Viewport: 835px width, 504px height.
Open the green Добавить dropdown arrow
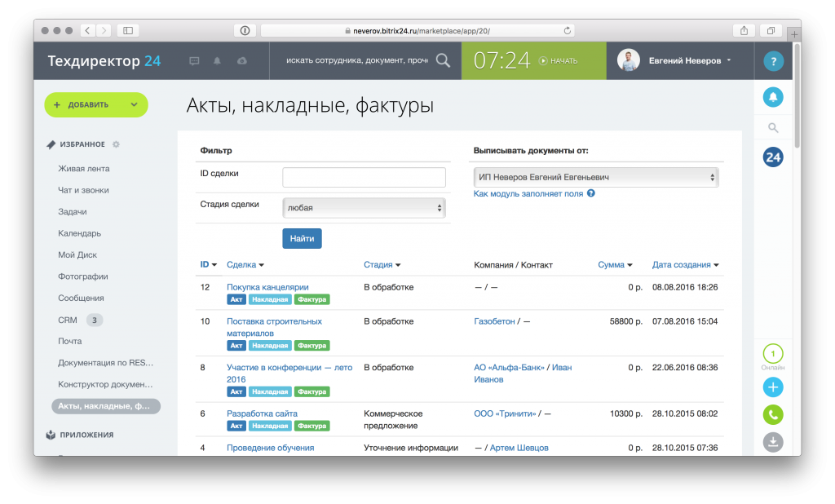[x=134, y=105]
